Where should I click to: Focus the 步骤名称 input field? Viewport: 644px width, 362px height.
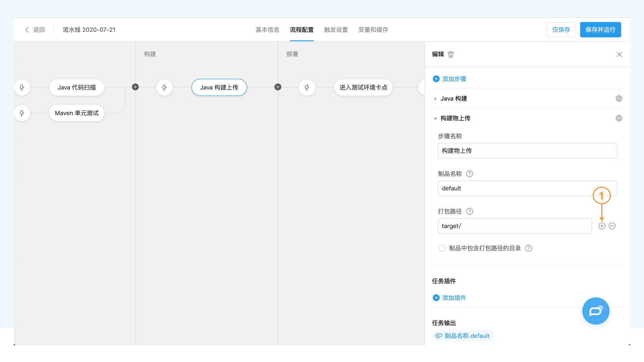[527, 150]
